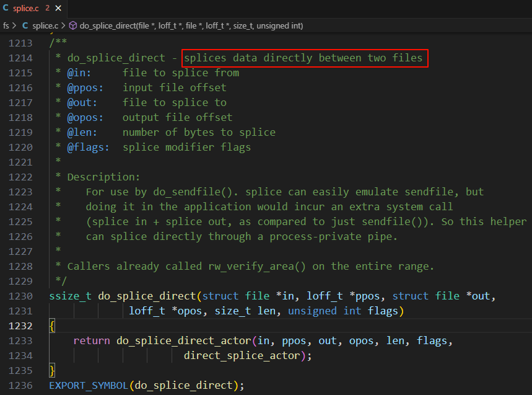Screen dimensions: 532x395
Task: Click "unsigned int" in the function signature
Action: point(325,311)
